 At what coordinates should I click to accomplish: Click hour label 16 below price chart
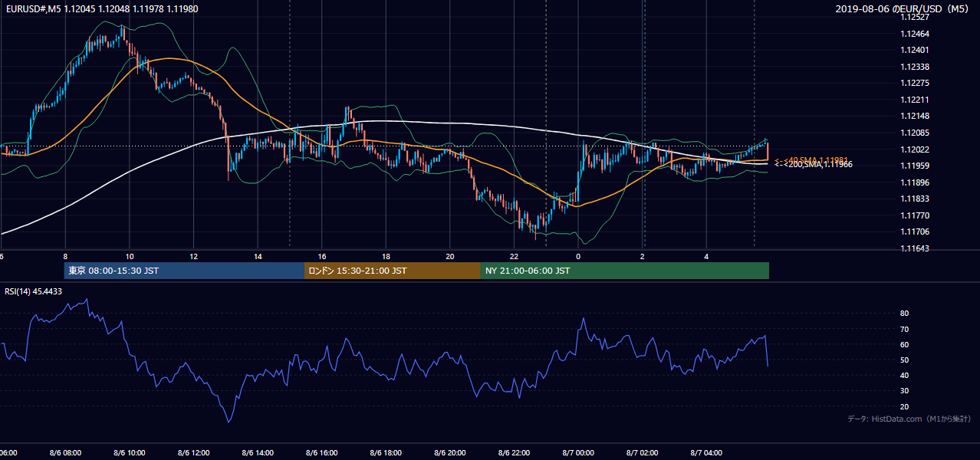pyautogui.click(x=322, y=257)
